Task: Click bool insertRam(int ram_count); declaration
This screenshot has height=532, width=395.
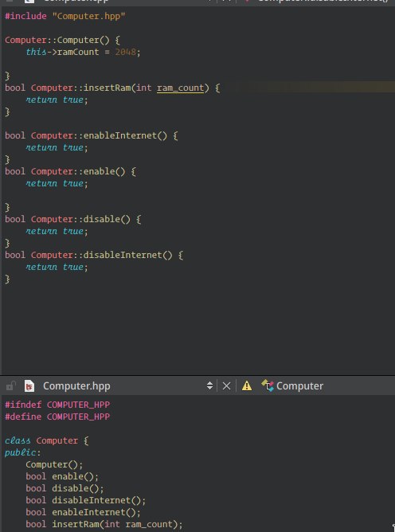Action: click(104, 524)
